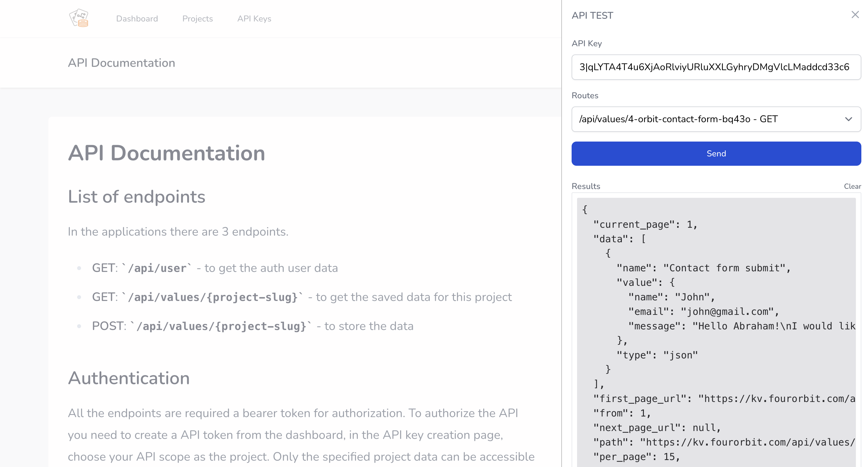This screenshot has width=868, height=467.
Task: Close the API TEST panel
Action: coord(855,15)
